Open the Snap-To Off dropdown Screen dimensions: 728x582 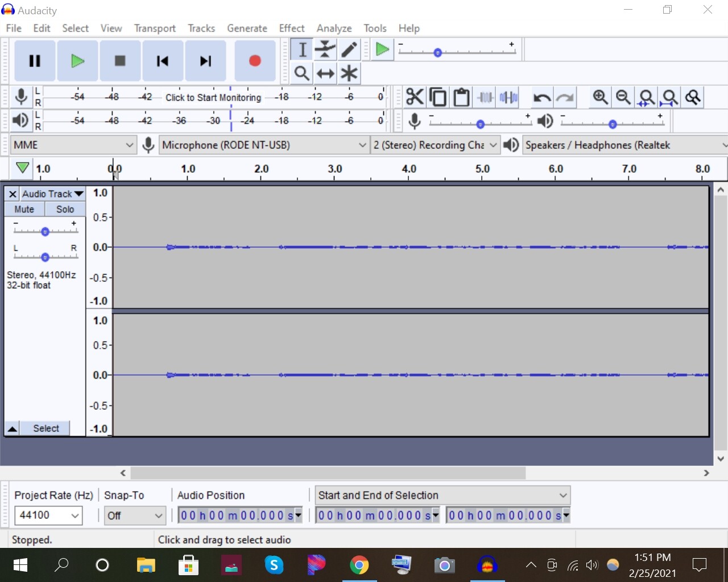point(135,516)
